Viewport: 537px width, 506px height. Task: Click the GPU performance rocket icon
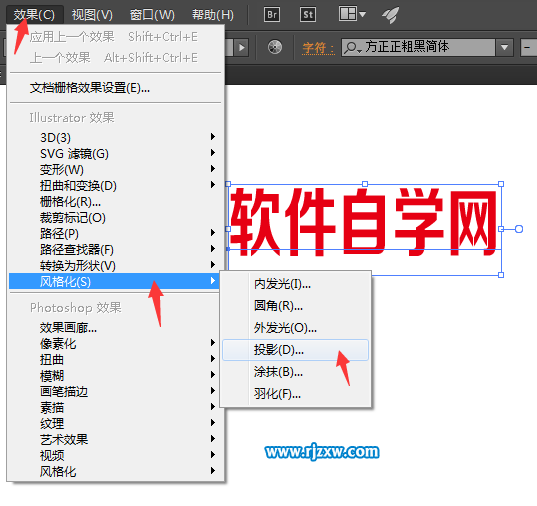coord(390,15)
